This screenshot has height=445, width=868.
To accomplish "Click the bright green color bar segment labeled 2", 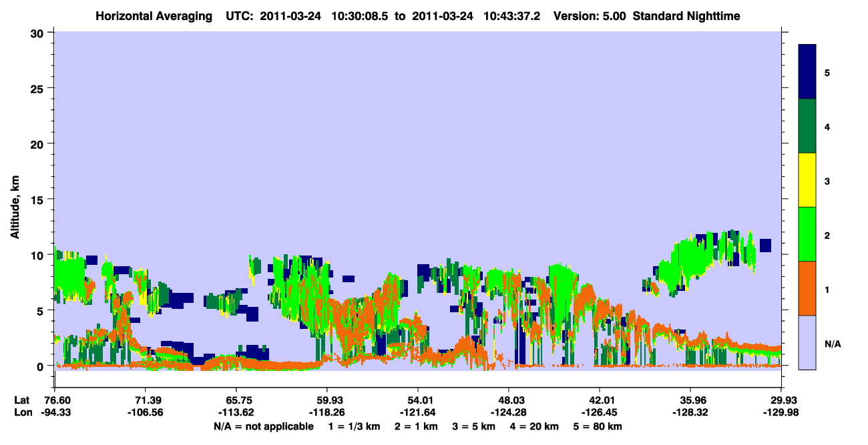I will (807, 234).
